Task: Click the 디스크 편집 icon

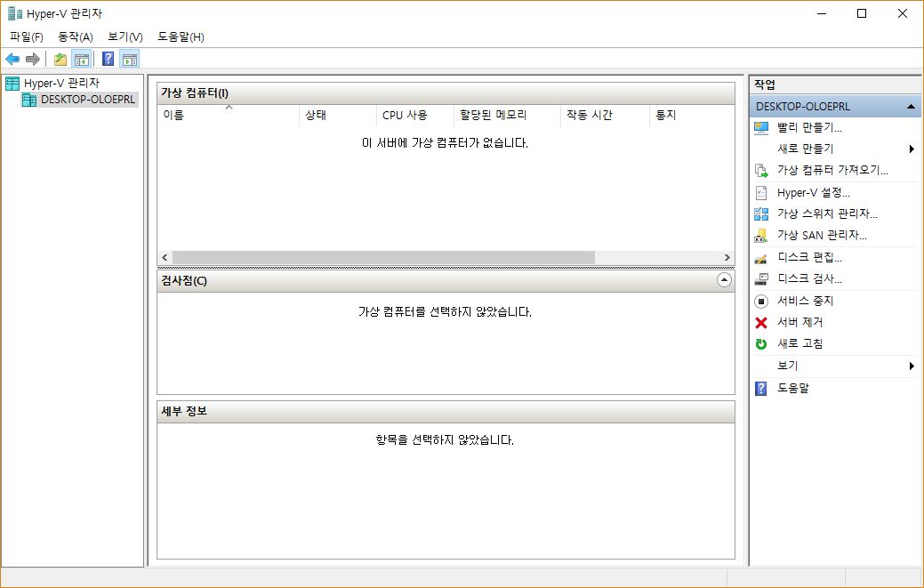Action: point(761,257)
